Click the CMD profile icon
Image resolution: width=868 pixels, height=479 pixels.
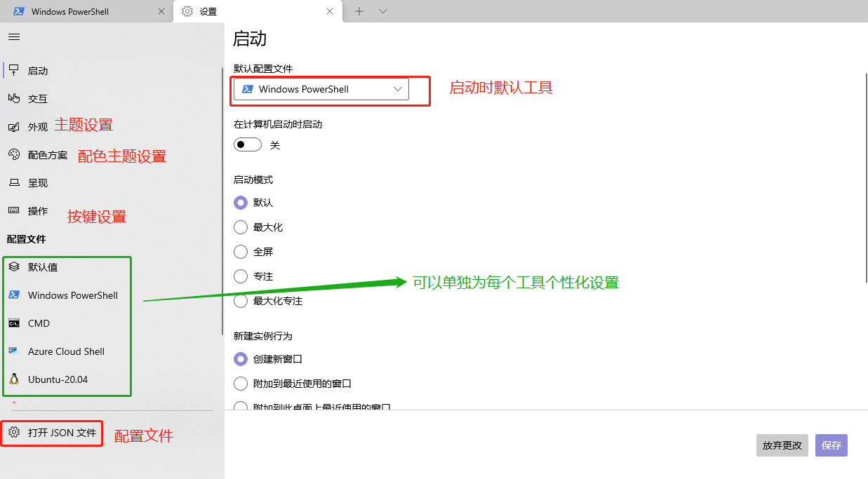click(14, 323)
